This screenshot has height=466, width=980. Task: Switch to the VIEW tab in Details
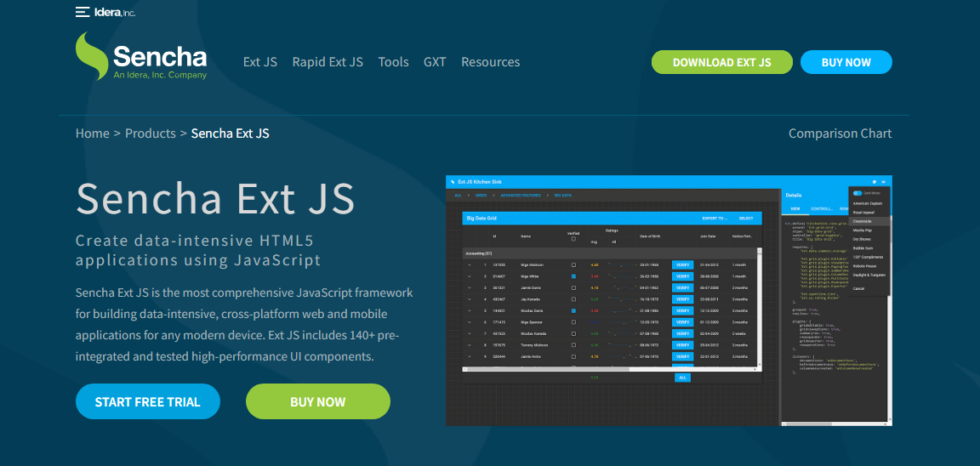pyautogui.click(x=795, y=208)
